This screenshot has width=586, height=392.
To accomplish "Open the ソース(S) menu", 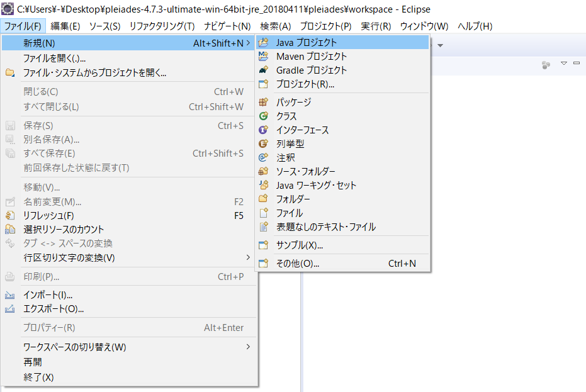I will [104, 26].
